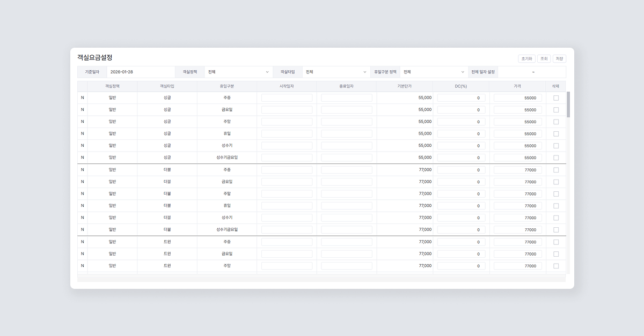Viewport: 644px width, 336px height.
Task: Select the 성수기금요일 cell in the 싱글 group
Action: pyautogui.click(x=227, y=158)
